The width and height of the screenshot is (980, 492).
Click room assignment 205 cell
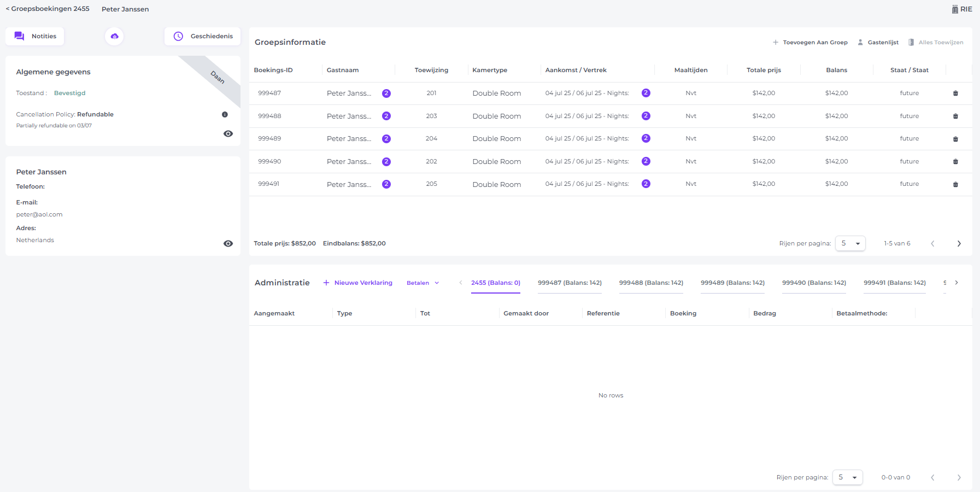click(x=431, y=184)
